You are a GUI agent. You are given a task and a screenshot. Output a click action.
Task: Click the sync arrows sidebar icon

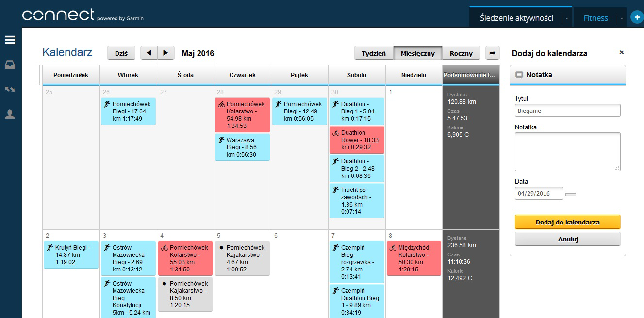coord(10,89)
